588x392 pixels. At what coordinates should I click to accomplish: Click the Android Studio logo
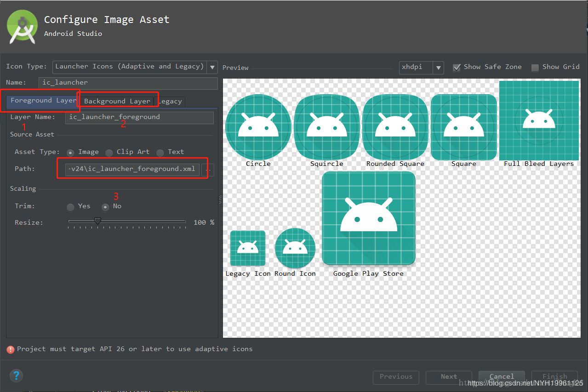(x=22, y=27)
